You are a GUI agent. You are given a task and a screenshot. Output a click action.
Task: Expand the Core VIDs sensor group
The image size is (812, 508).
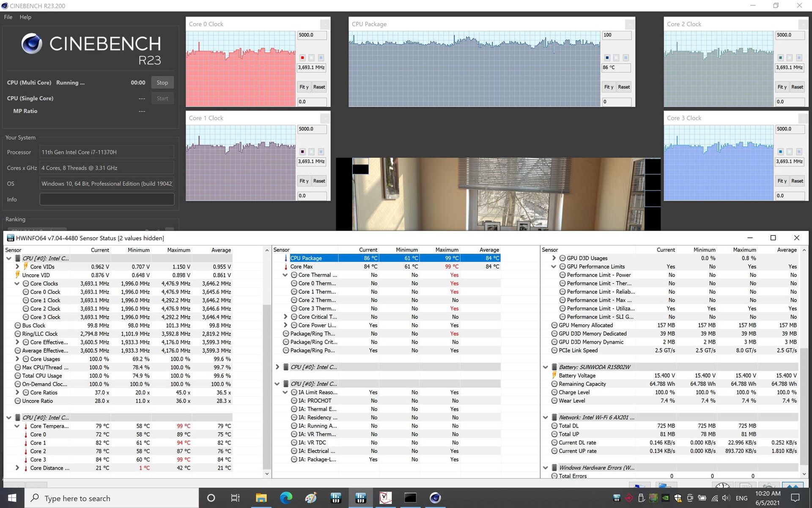(17, 267)
